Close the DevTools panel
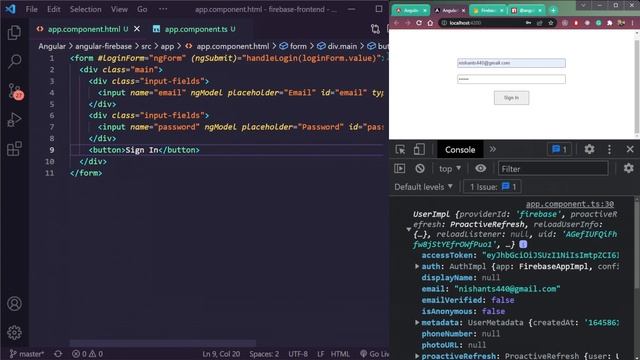Image resolution: width=640 pixels, height=360 pixels. (630, 149)
